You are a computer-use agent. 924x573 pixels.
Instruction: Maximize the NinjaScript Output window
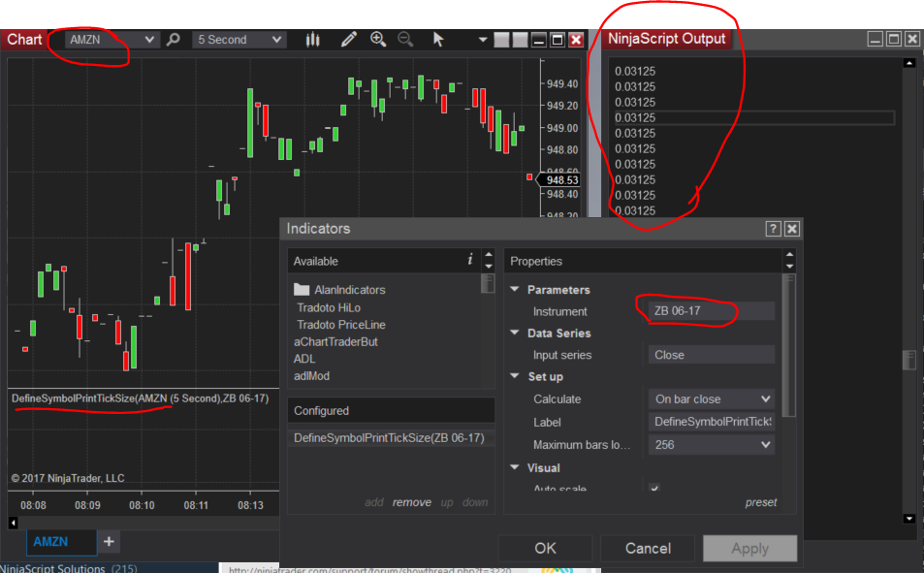893,40
